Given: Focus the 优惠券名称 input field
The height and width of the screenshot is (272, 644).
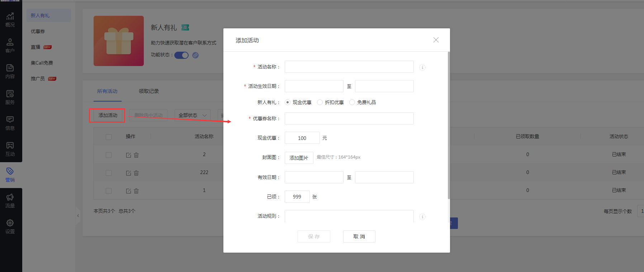Looking at the screenshot, I should click(x=349, y=118).
